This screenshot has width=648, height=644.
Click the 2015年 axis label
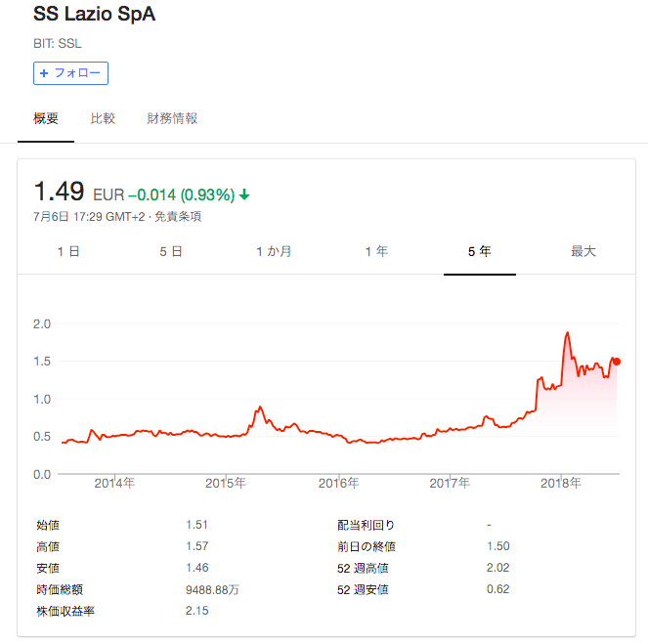(226, 483)
